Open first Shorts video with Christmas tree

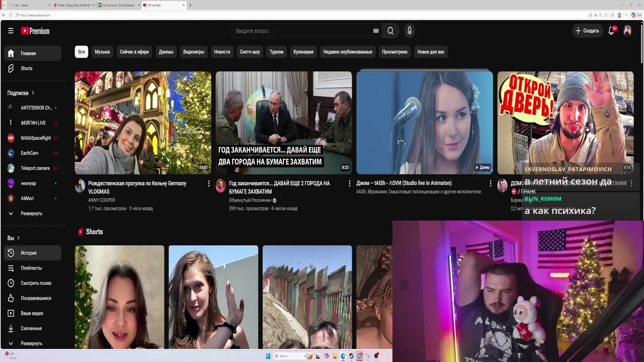(x=119, y=297)
